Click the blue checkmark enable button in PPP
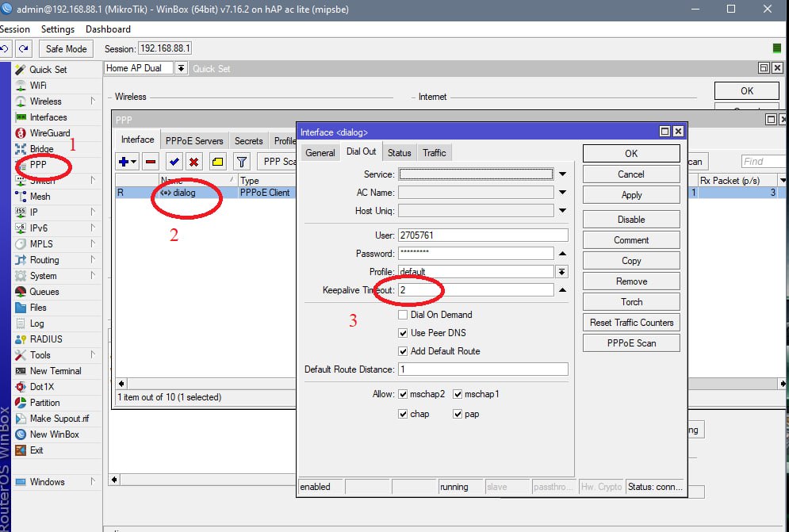The width and height of the screenshot is (789, 532). click(x=174, y=162)
